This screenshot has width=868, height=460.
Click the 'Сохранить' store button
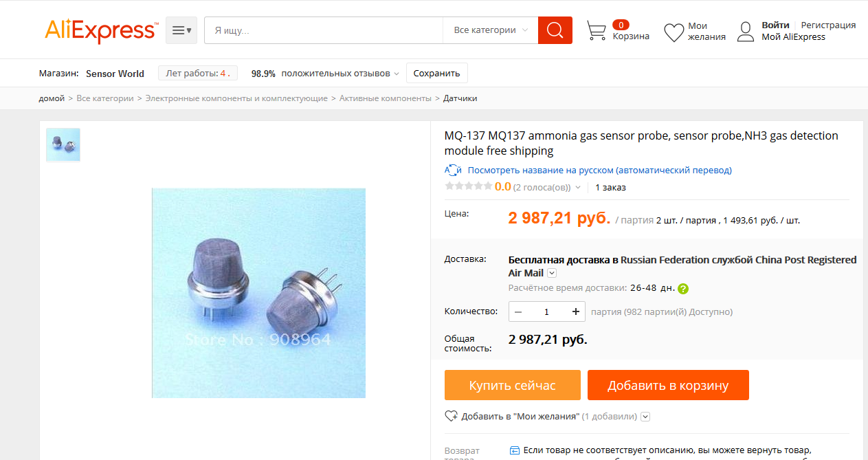(436, 74)
